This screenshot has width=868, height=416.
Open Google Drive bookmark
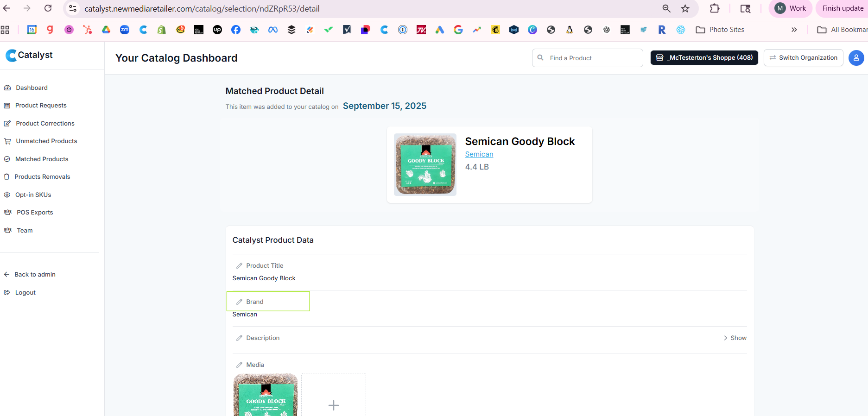tap(106, 30)
